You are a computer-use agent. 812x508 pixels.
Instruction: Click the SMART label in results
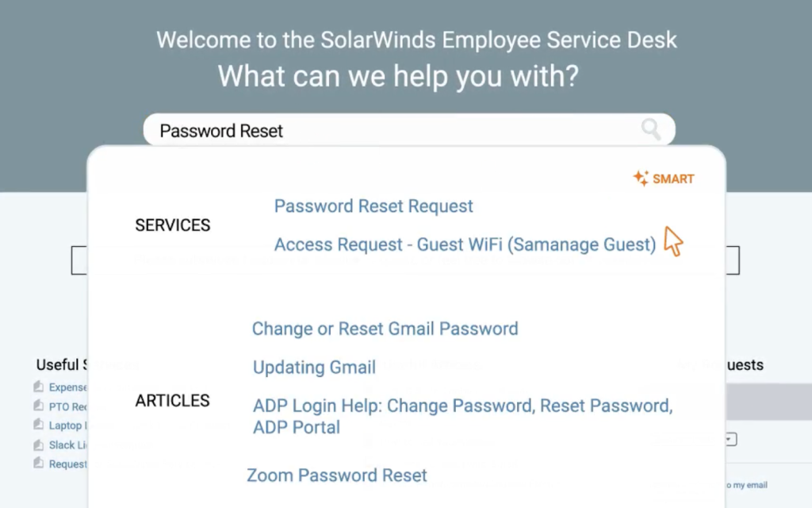(673, 179)
